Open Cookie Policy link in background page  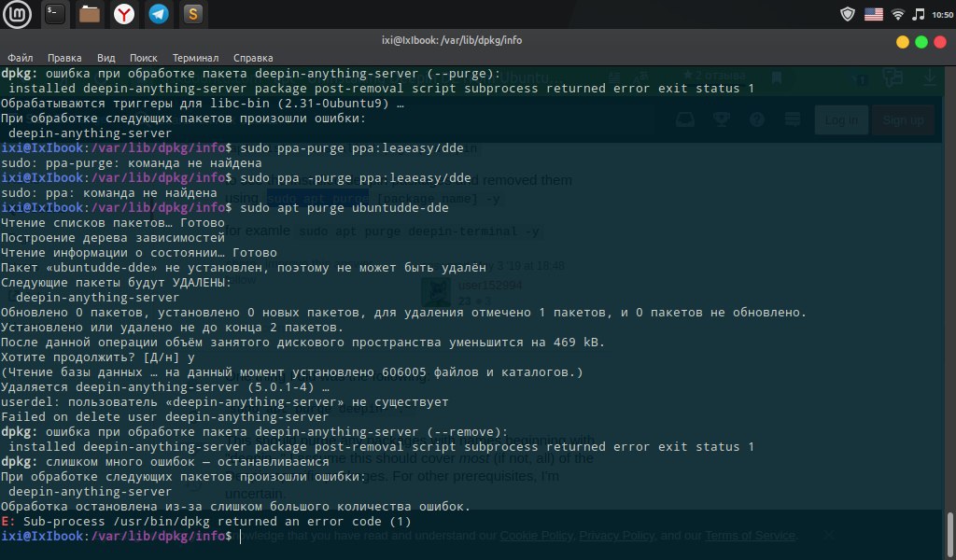536,536
